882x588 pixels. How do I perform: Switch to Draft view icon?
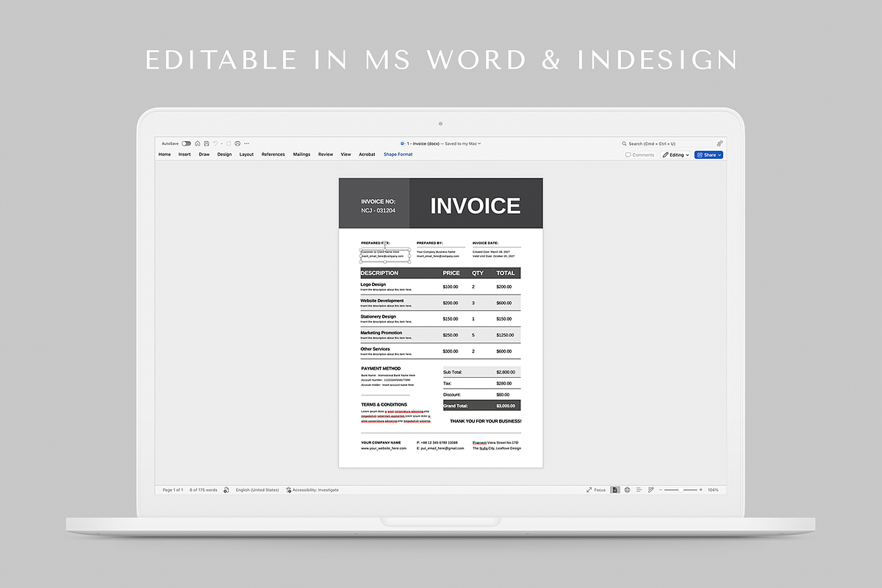(x=651, y=490)
